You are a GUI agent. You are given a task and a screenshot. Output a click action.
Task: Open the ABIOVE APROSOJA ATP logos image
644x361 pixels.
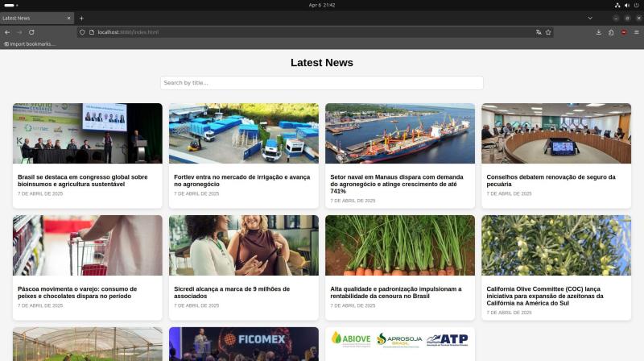point(400,344)
